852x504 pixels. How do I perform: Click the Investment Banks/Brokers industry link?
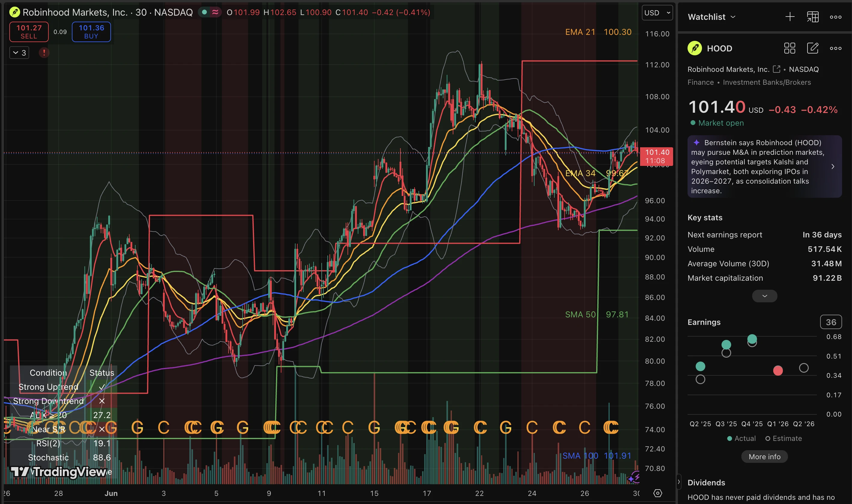point(767,82)
